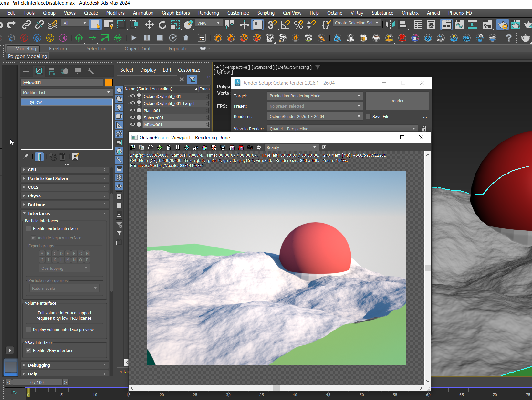The image size is (532, 400).
Task: Open the Octane menu
Action: [x=335, y=13]
